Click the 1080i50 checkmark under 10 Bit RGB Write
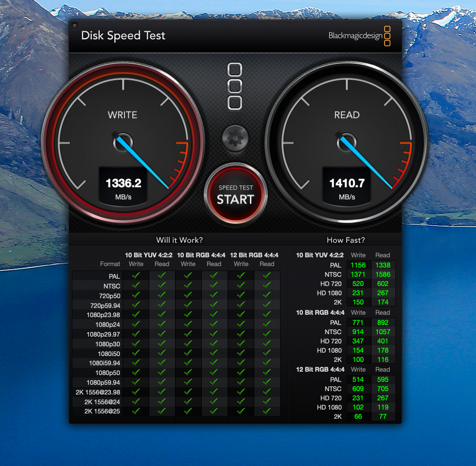Image resolution: width=476 pixels, height=466 pixels. [188, 353]
